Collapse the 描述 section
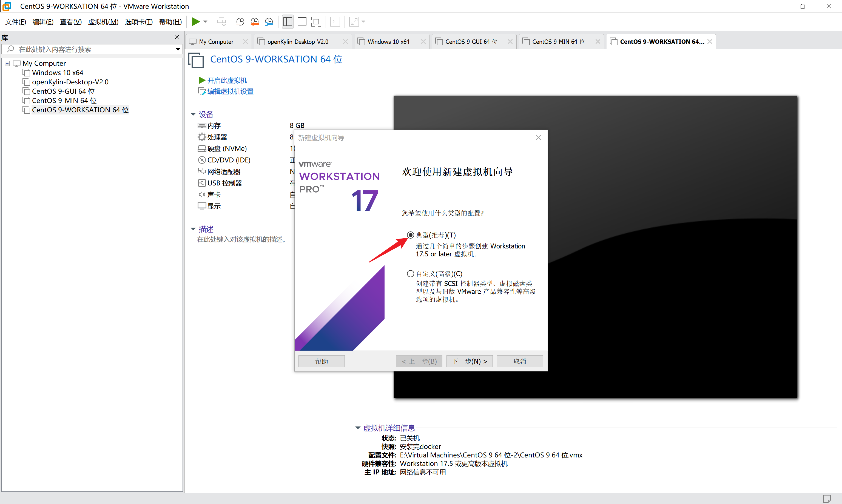Image resolution: width=842 pixels, height=504 pixels. coord(193,229)
